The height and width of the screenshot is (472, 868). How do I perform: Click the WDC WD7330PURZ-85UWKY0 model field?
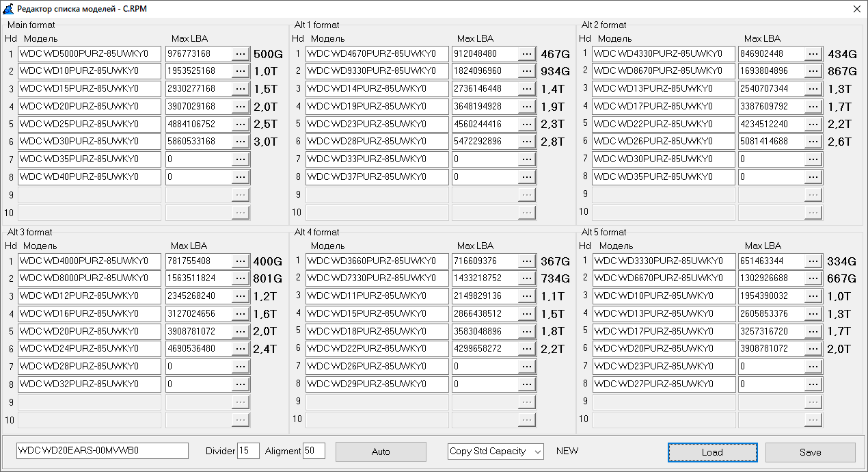(x=377, y=278)
